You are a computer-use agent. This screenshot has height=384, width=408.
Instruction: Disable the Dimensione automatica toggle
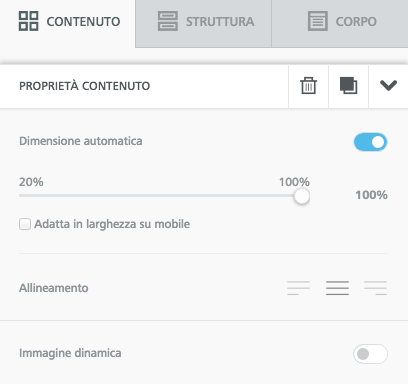click(x=370, y=142)
